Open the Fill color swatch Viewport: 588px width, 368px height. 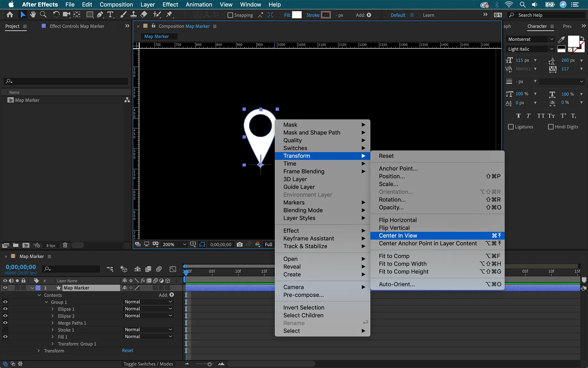point(297,15)
